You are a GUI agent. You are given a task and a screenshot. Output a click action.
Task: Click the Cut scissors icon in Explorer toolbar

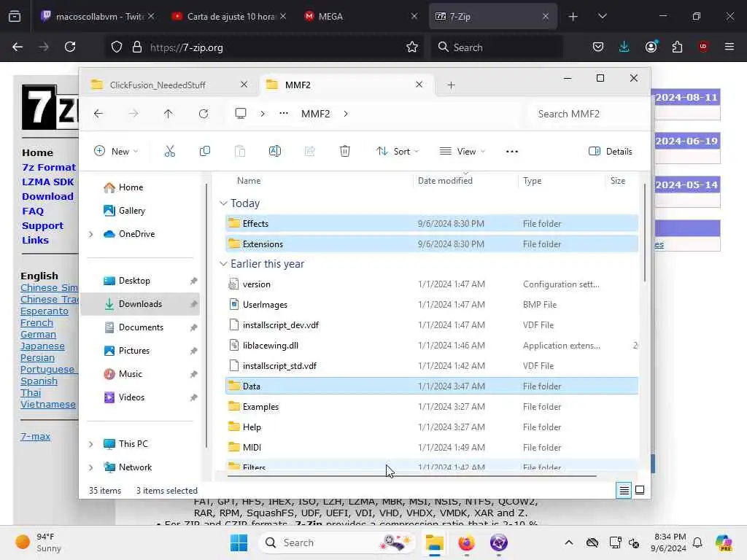point(169,152)
